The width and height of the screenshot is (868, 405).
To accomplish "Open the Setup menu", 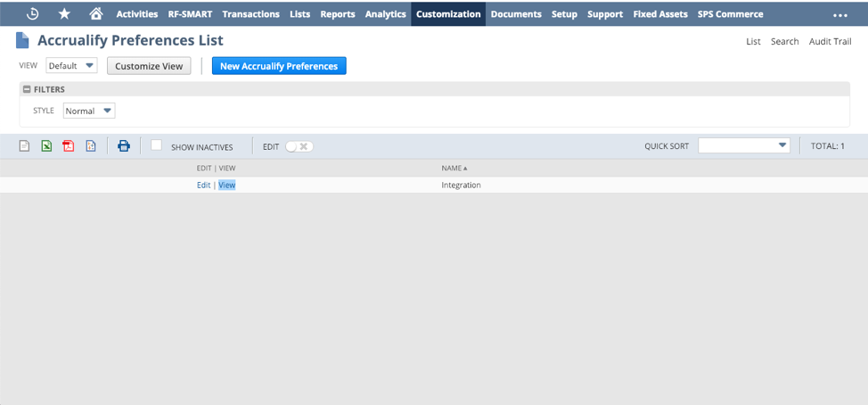I will (564, 14).
